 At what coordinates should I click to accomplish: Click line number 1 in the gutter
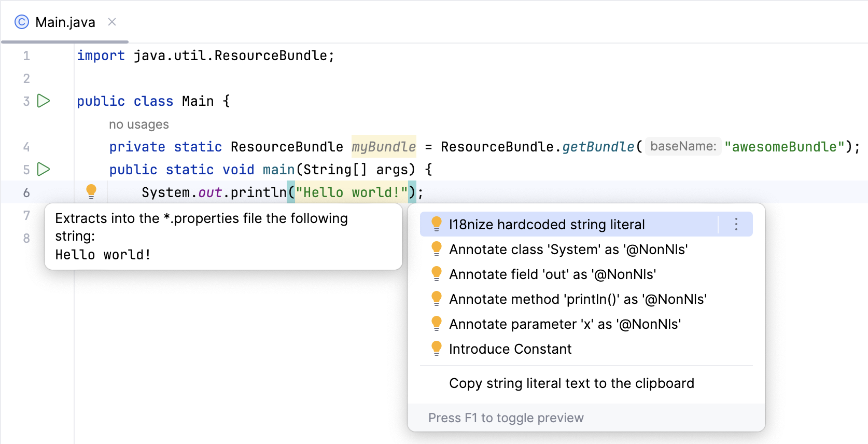point(26,55)
